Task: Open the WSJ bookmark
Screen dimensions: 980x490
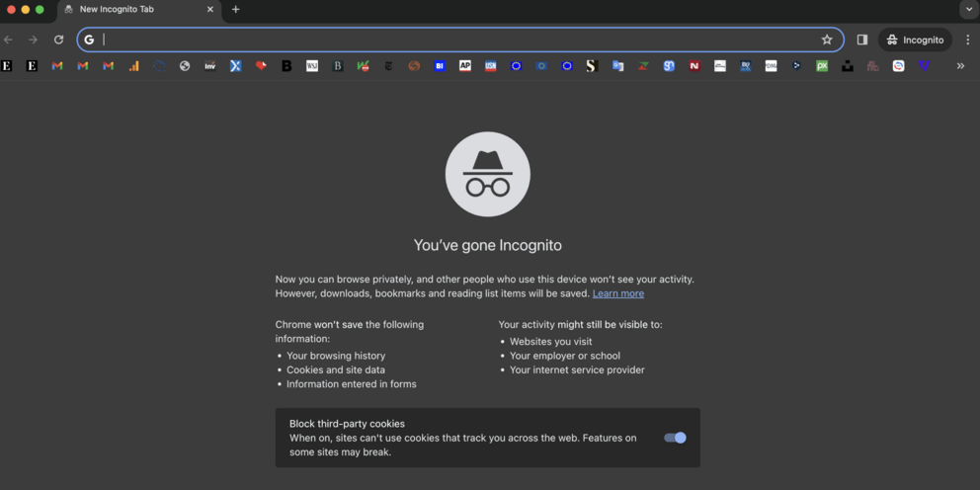Action: point(312,65)
